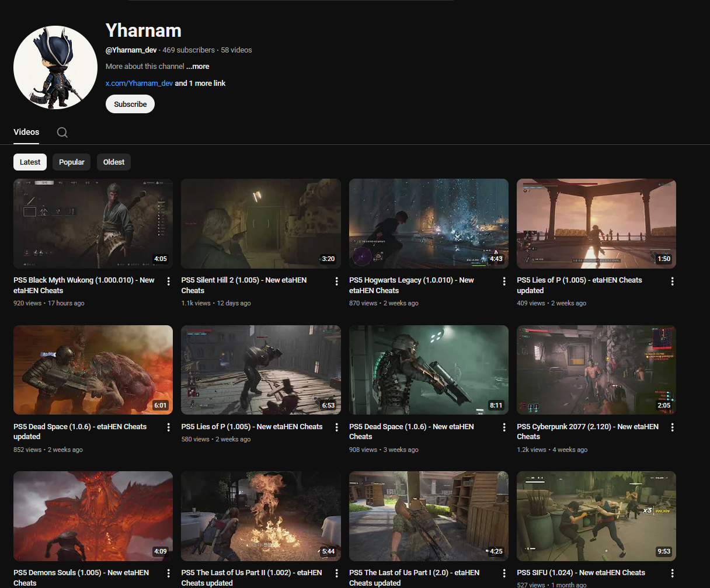Switch to the Videos tab
This screenshot has width=710, height=588.
tap(26, 132)
